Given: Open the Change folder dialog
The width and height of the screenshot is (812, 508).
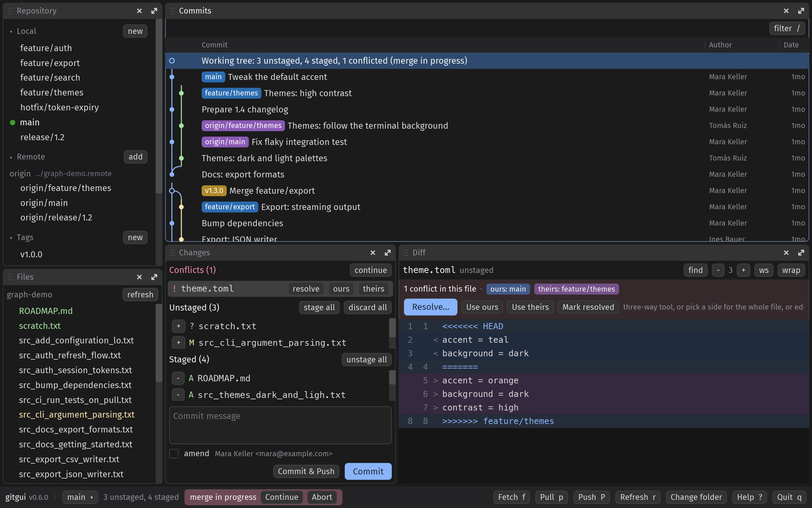Looking at the screenshot, I should 696,497.
